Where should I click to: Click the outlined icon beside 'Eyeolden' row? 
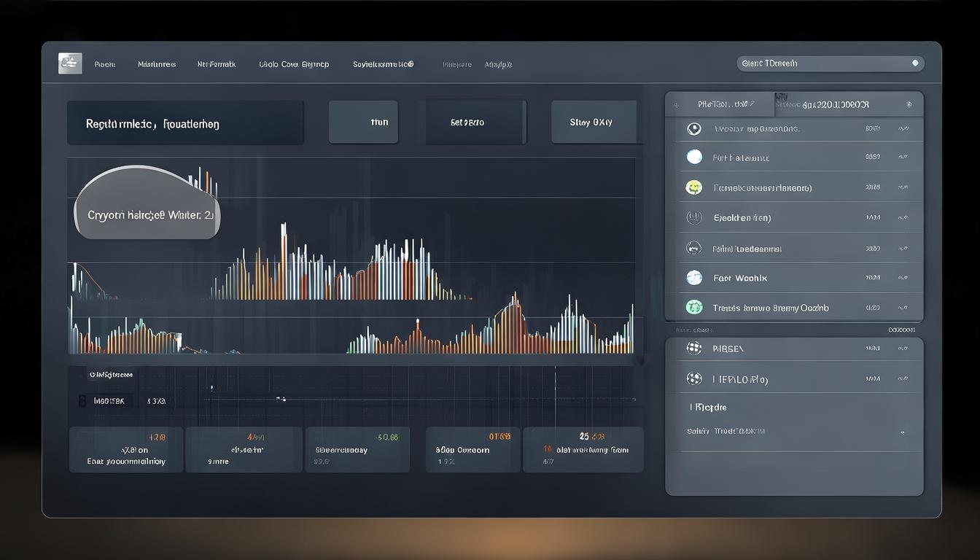click(x=693, y=217)
